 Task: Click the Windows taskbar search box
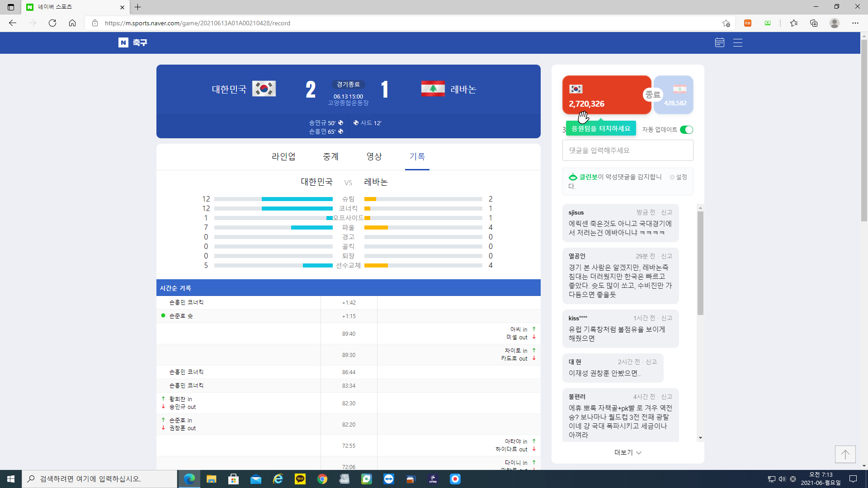point(99,479)
